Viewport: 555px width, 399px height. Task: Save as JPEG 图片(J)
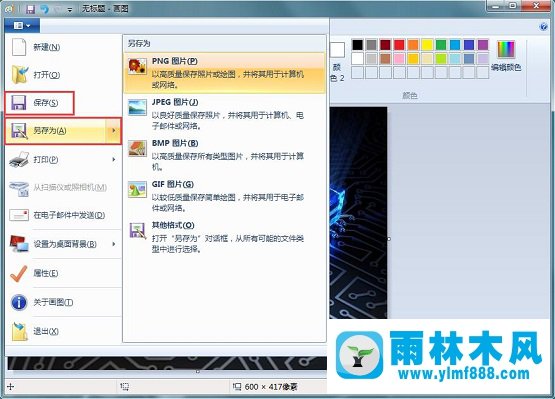[224, 114]
